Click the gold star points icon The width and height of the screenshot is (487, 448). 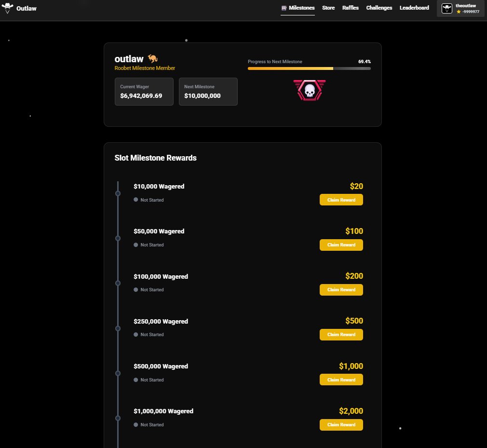459,12
